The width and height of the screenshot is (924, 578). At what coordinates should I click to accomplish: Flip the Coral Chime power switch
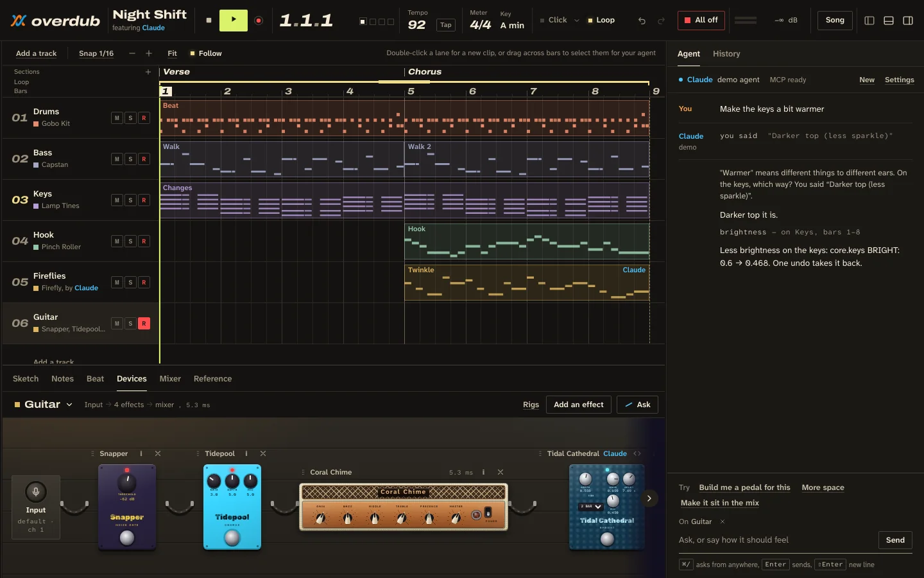488,512
